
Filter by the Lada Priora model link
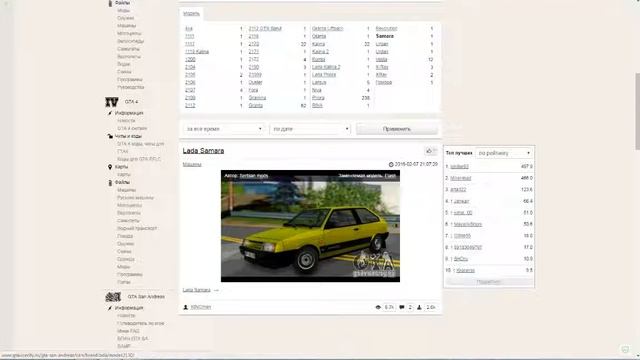(324, 75)
